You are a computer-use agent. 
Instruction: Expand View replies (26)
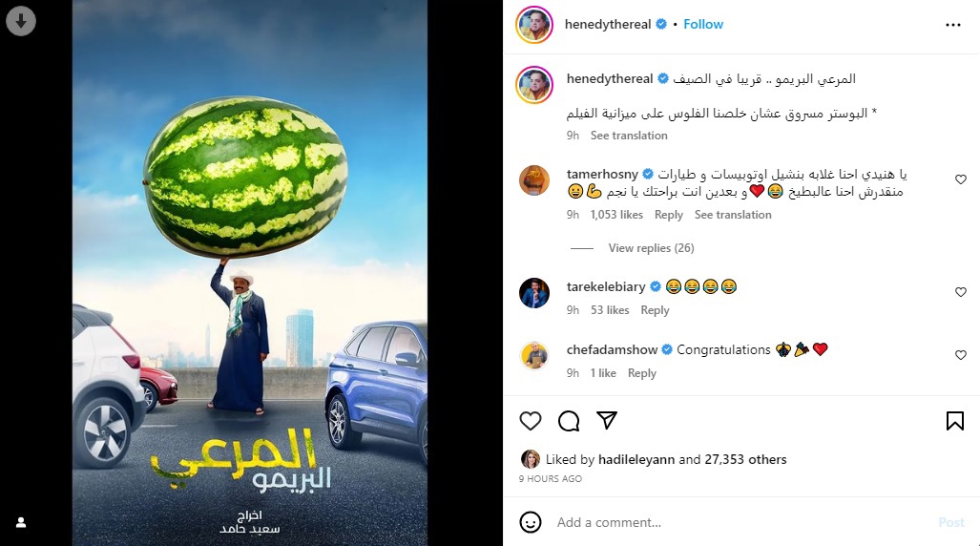click(x=651, y=248)
